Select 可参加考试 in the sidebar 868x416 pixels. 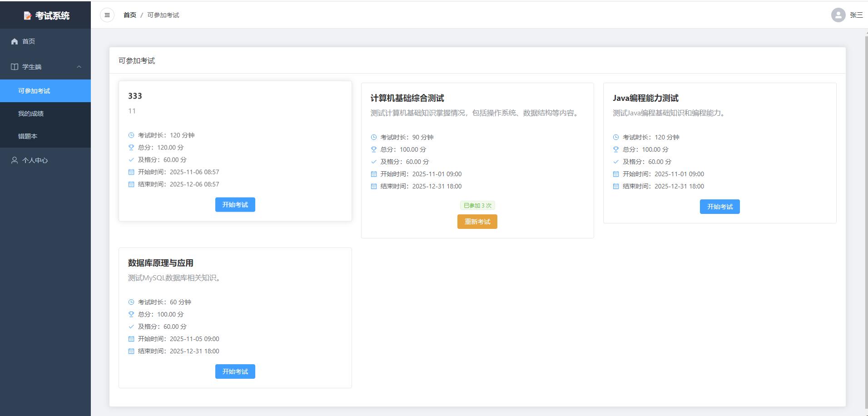tap(34, 91)
